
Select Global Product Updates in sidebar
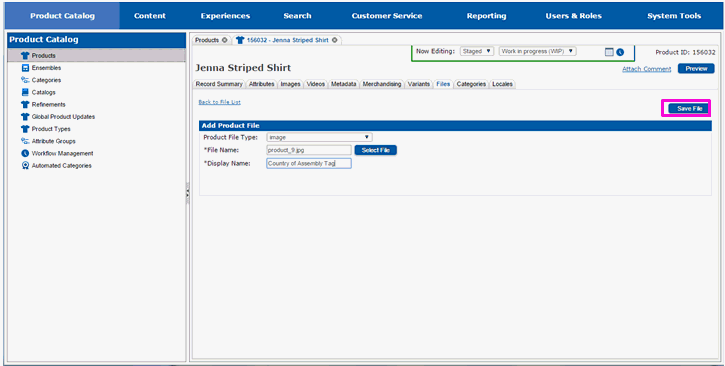(63, 117)
